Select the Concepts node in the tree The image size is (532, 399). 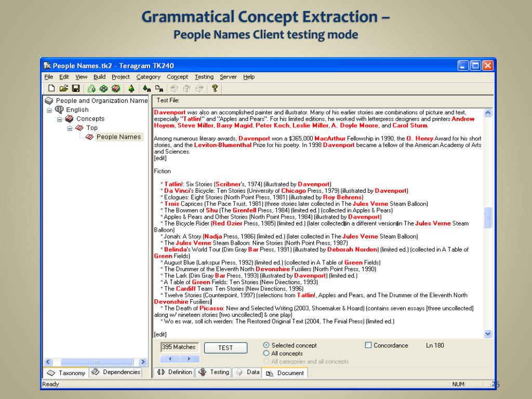[90, 119]
